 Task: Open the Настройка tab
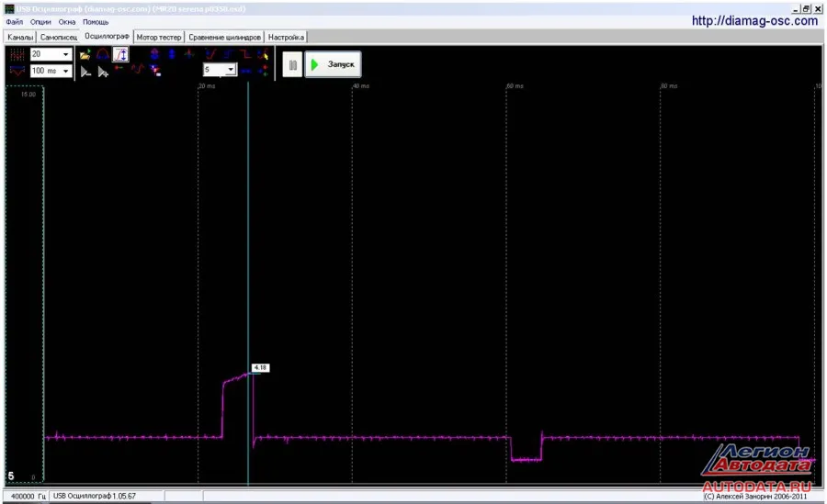286,38
